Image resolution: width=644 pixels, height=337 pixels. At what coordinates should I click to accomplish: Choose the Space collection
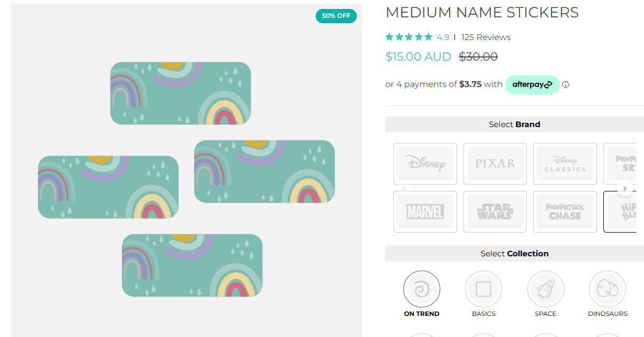[x=545, y=289]
